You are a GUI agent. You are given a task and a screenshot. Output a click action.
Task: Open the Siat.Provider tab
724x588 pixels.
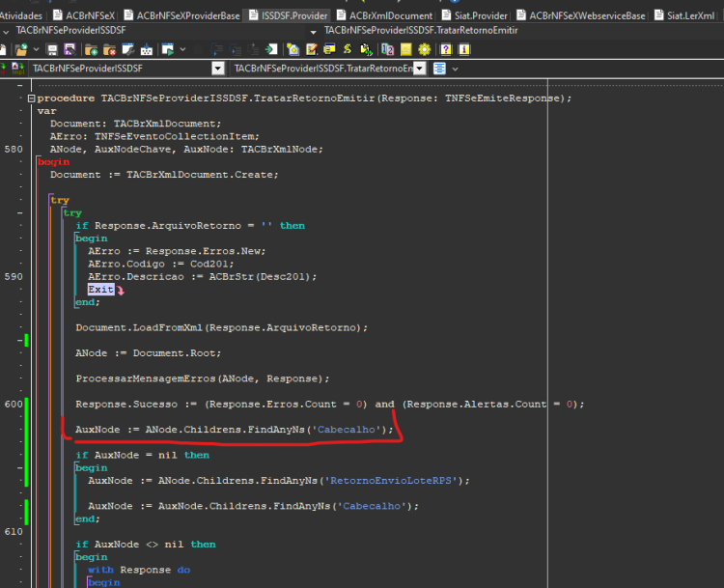(474, 15)
